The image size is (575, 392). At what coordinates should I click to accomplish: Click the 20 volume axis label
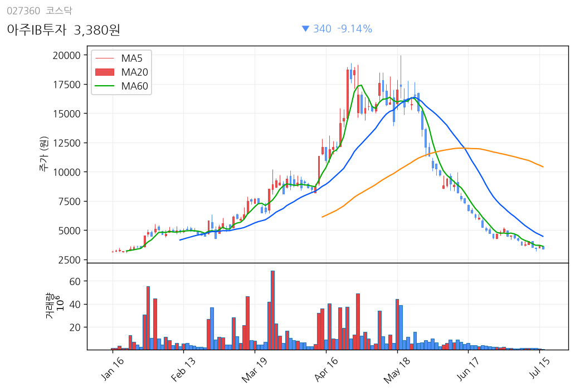point(75,327)
